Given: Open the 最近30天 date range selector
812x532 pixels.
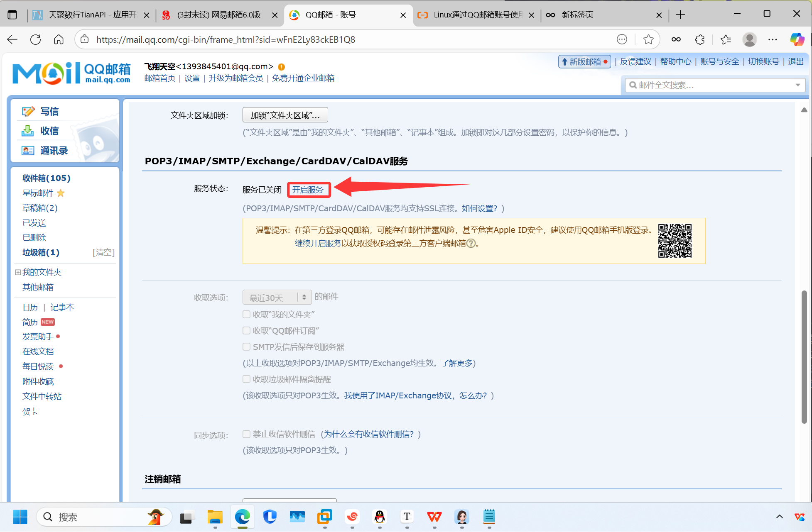Looking at the screenshot, I should [277, 297].
